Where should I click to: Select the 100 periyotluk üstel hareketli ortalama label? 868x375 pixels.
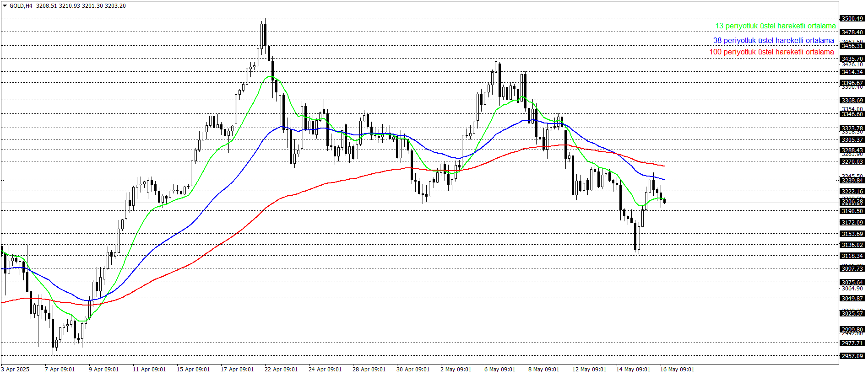click(x=772, y=52)
